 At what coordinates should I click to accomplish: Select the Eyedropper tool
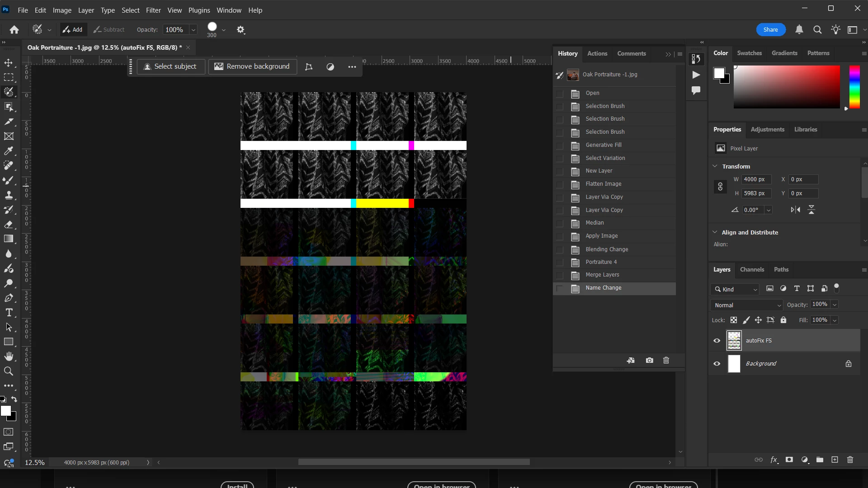pyautogui.click(x=9, y=151)
